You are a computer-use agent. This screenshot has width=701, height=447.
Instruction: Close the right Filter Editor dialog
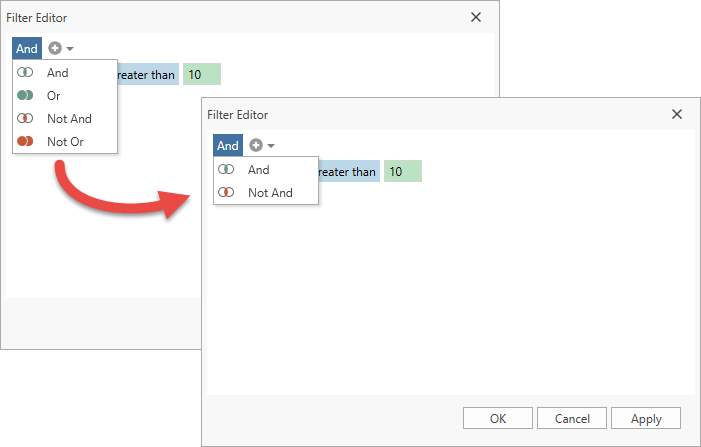(677, 115)
